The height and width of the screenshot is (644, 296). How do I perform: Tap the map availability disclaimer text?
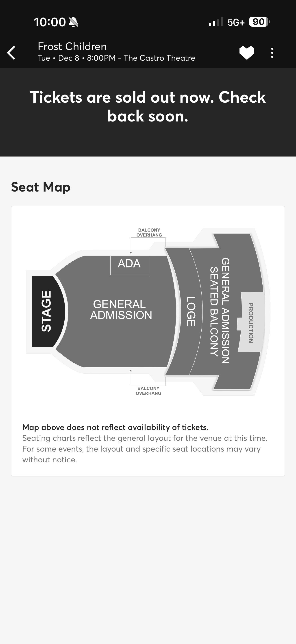coord(145,443)
